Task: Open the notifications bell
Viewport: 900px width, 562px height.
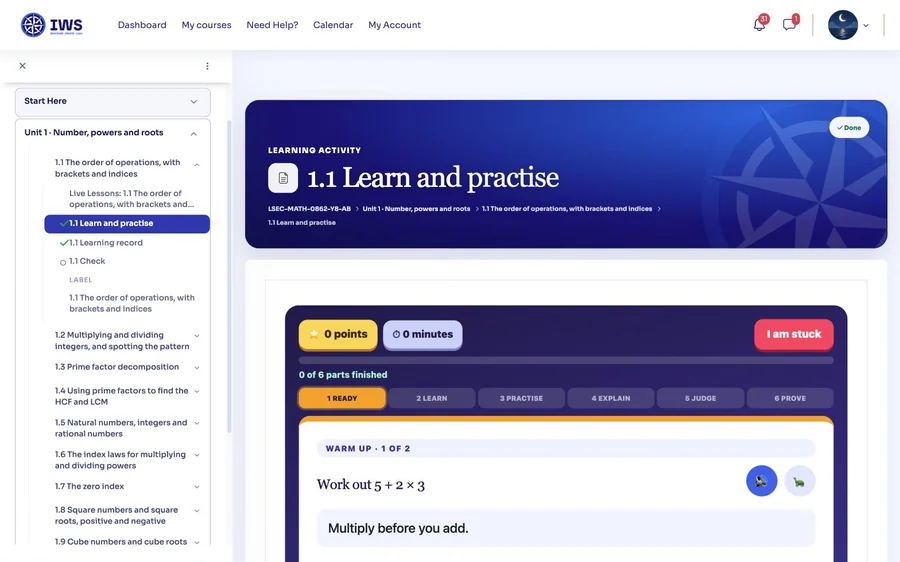Action: (x=759, y=25)
